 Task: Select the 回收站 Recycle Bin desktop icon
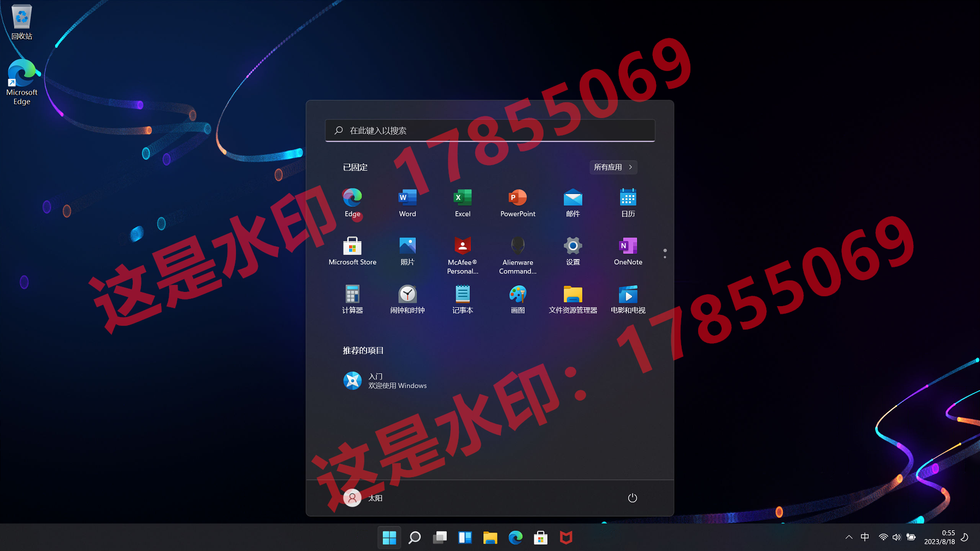pyautogui.click(x=22, y=22)
